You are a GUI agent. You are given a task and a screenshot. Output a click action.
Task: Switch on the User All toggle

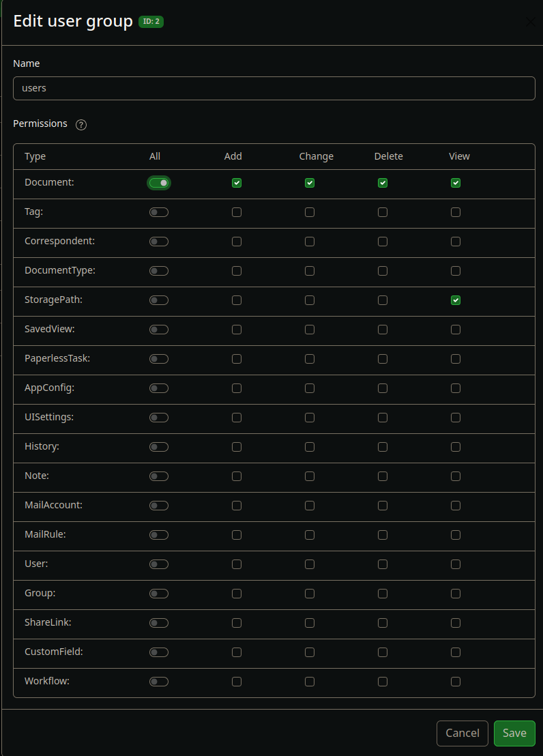tap(159, 564)
